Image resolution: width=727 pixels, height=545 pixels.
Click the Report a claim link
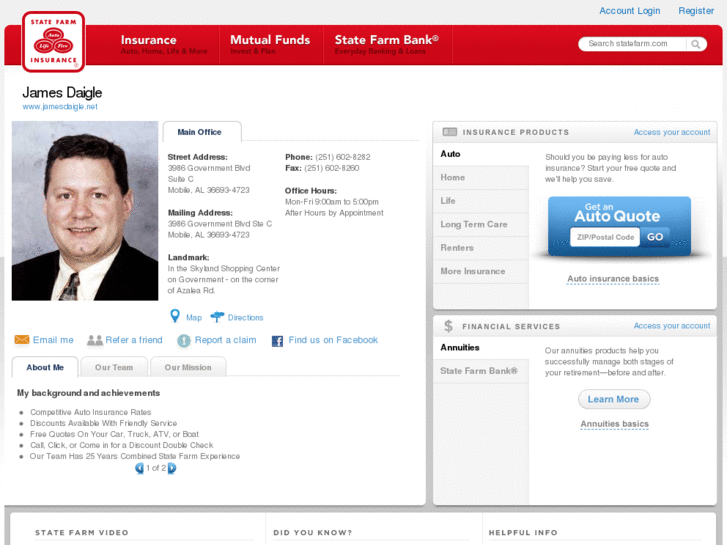click(x=225, y=340)
